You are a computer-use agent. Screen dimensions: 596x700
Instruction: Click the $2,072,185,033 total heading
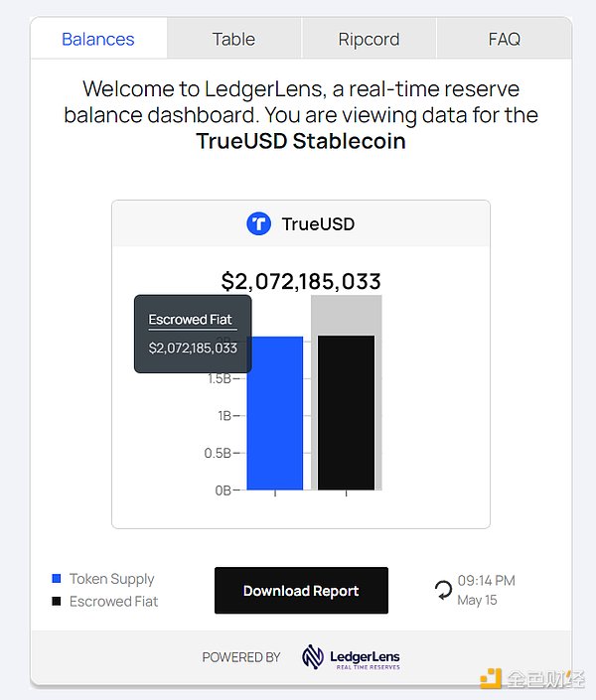[x=301, y=281]
